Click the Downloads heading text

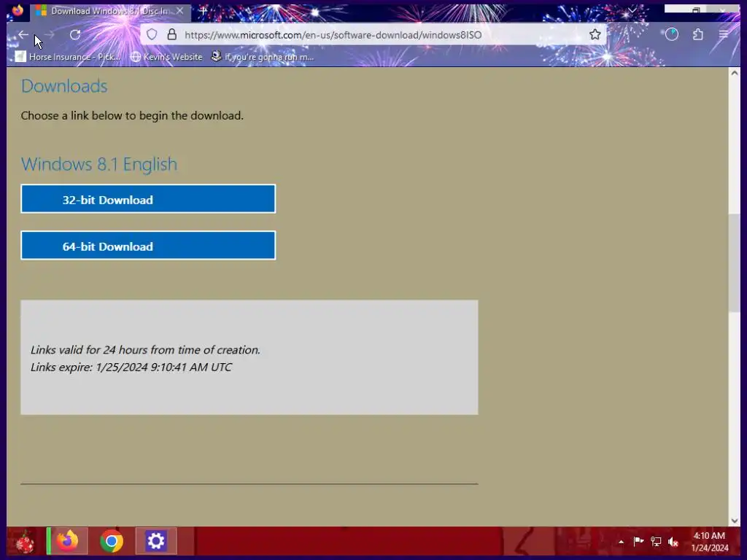point(64,86)
